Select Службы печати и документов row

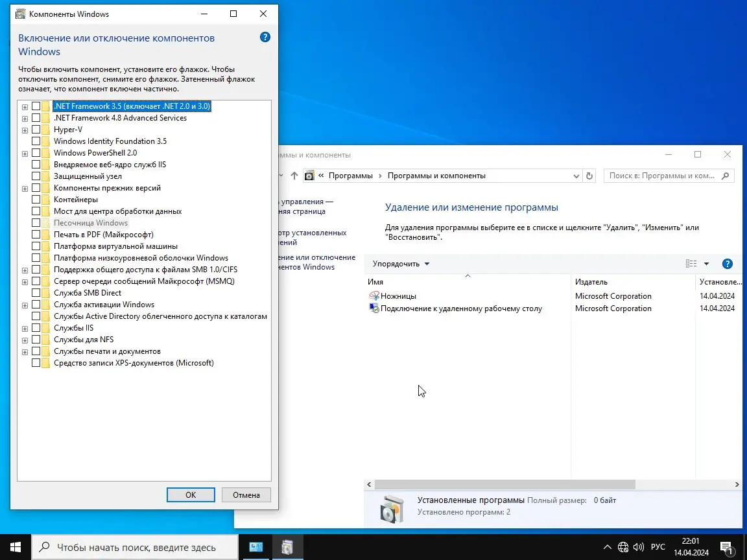pyautogui.click(x=107, y=351)
